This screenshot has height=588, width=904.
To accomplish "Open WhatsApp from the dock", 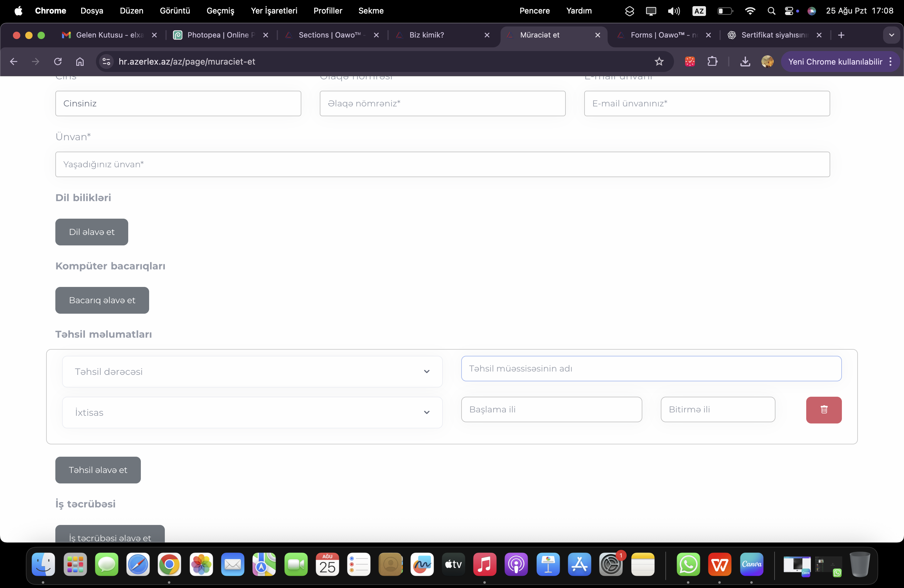I will [x=688, y=564].
